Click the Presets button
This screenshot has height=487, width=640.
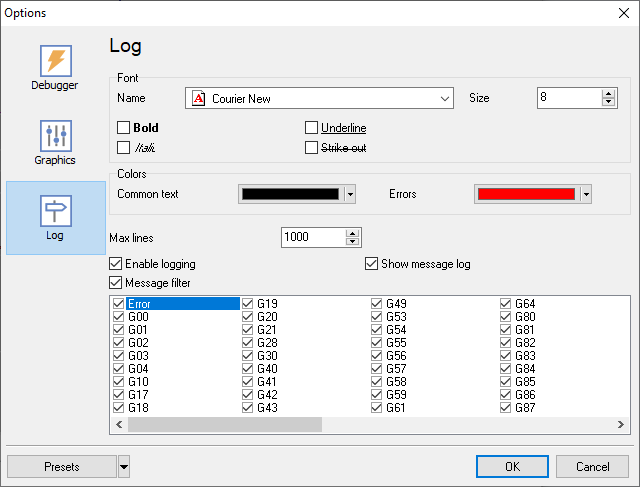coord(62,467)
